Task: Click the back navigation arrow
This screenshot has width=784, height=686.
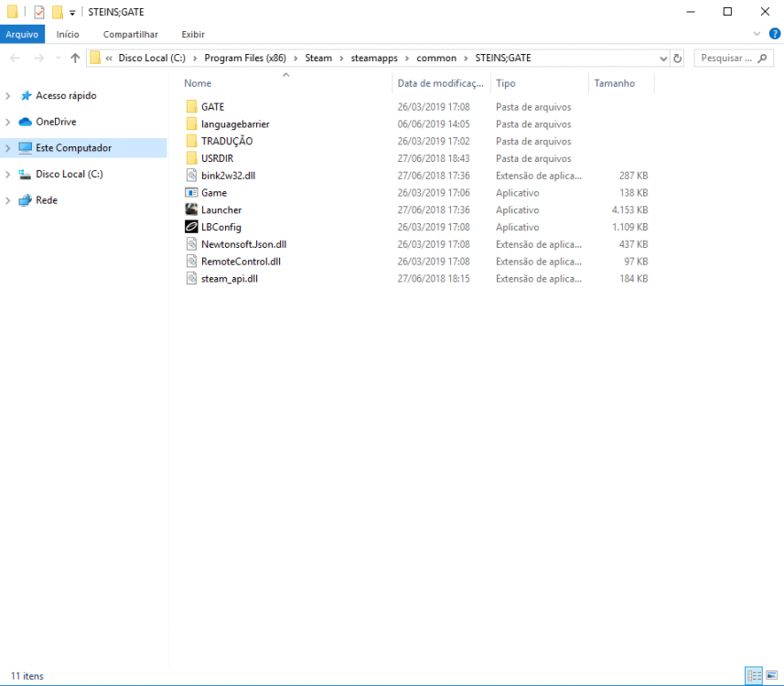Action: [x=15, y=58]
